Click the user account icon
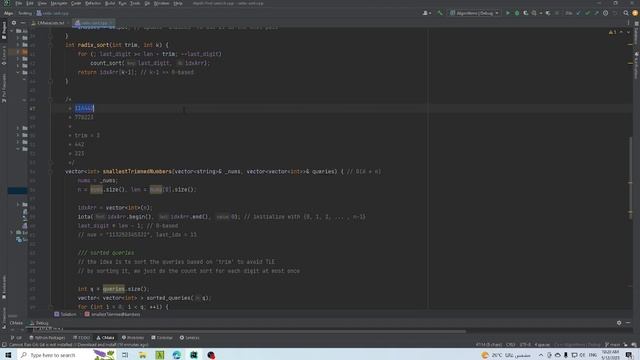The height and width of the screenshot is (360, 640). (x=426, y=13)
